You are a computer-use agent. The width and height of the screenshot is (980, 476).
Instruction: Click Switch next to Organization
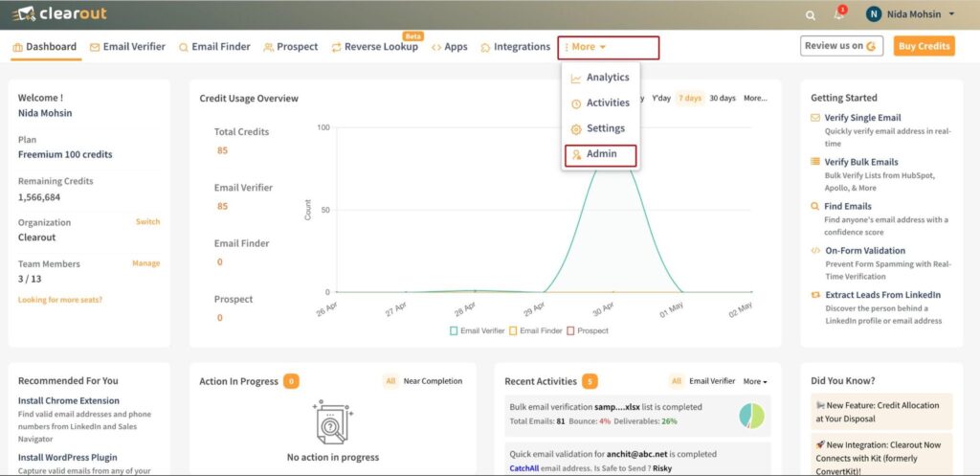(148, 222)
